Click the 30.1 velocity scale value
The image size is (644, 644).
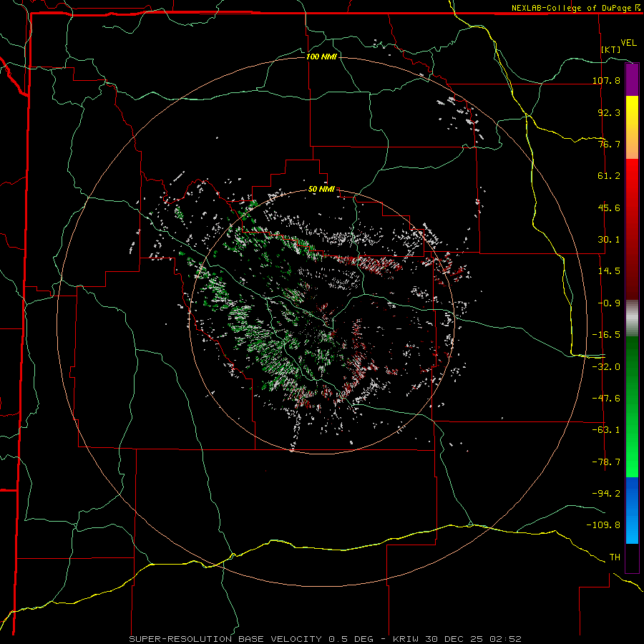click(609, 240)
